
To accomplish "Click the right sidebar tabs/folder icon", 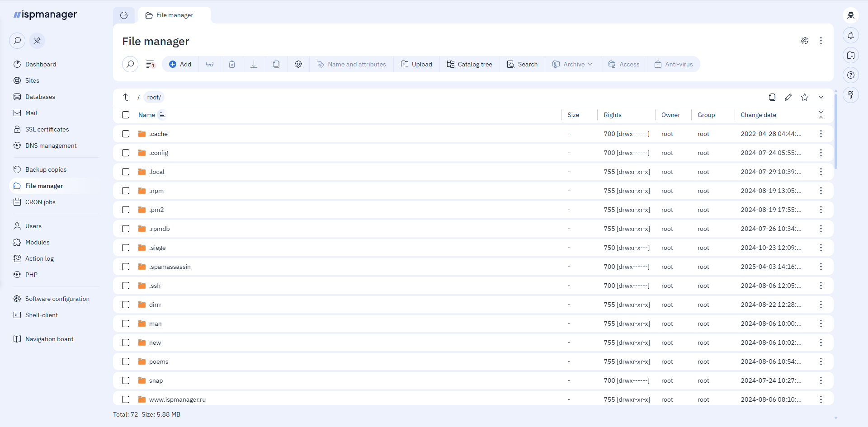I will (x=851, y=55).
